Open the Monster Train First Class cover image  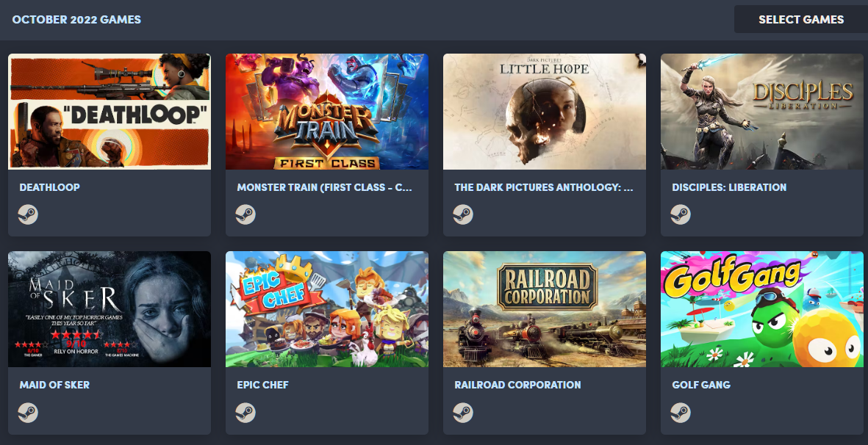click(x=326, y=112)
